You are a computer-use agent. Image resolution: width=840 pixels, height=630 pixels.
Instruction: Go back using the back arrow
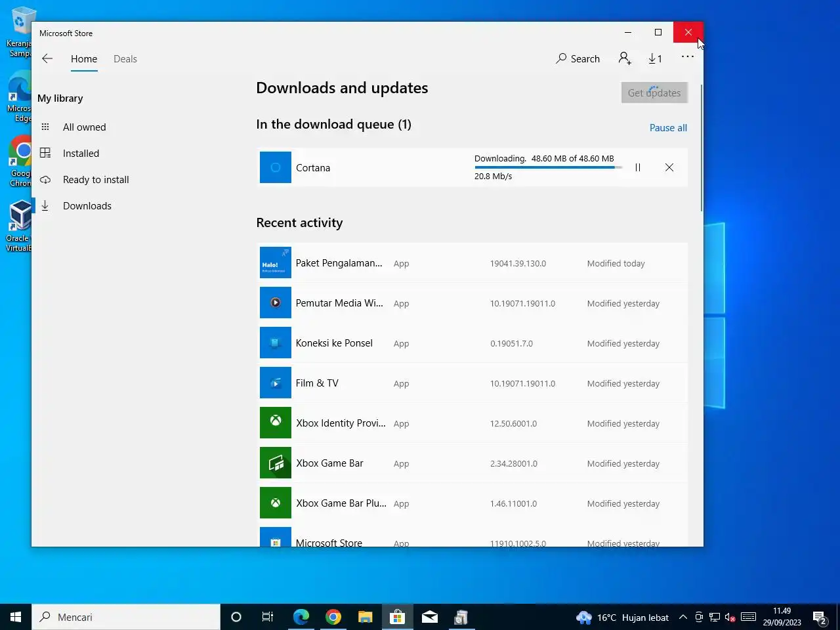47,58
